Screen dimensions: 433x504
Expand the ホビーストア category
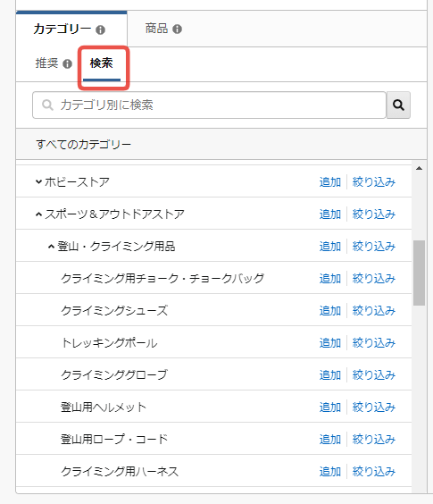(x=38, y=182)
